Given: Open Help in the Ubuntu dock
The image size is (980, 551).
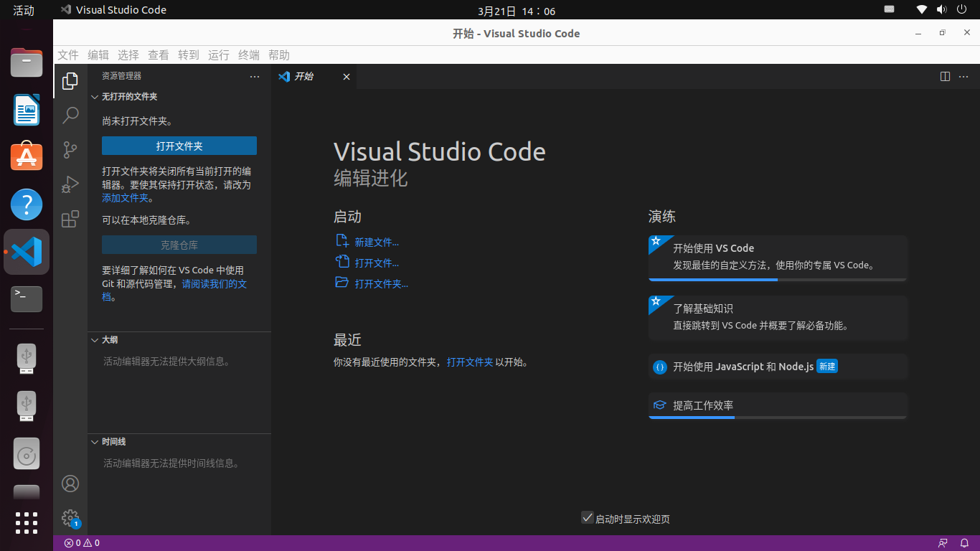Looking at the screenshot, I should (27, 204).
